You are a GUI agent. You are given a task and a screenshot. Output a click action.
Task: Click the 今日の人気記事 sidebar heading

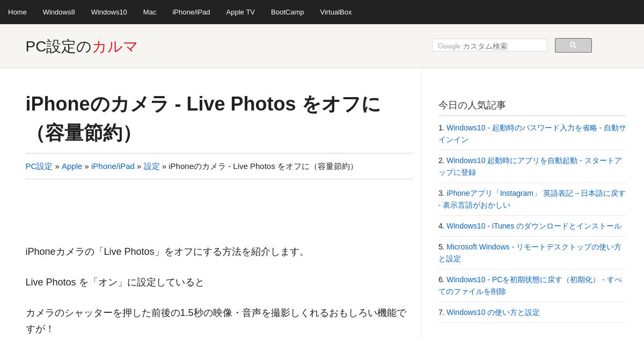click(x=472, y=105)
